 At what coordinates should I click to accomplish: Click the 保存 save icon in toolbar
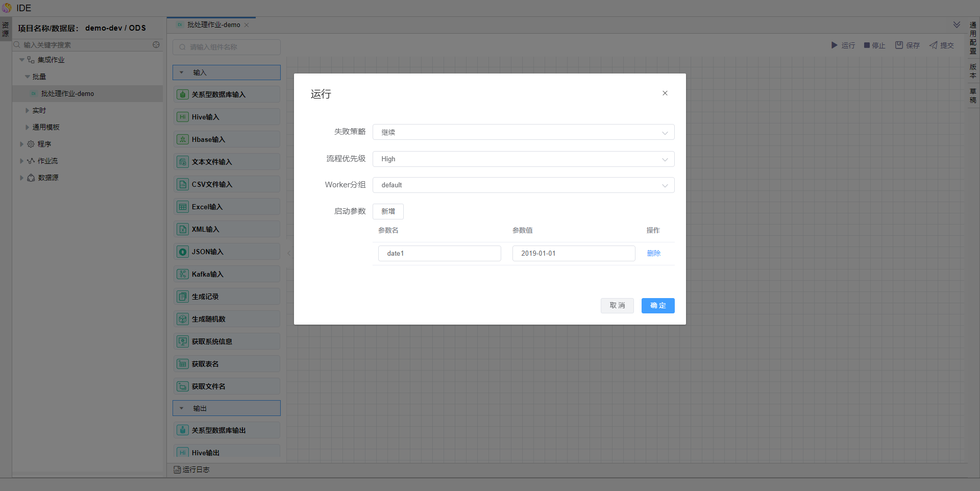[x=899, y=45]
